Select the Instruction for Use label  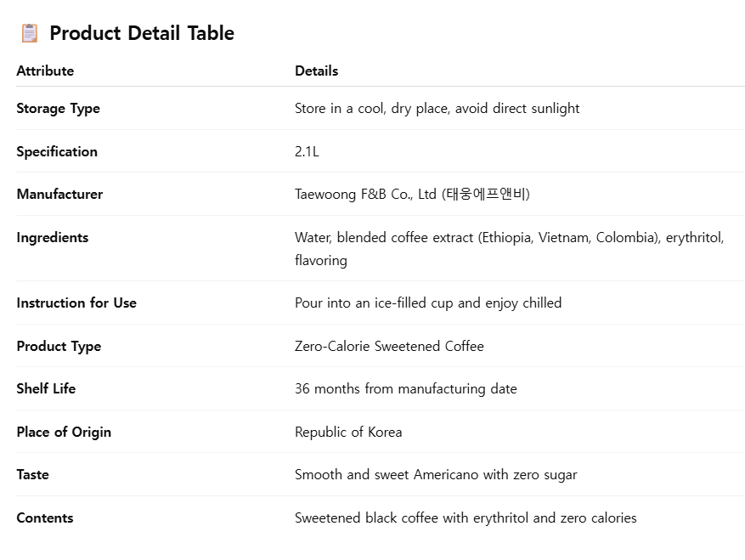pyautogui.click(x=76, y=303)
